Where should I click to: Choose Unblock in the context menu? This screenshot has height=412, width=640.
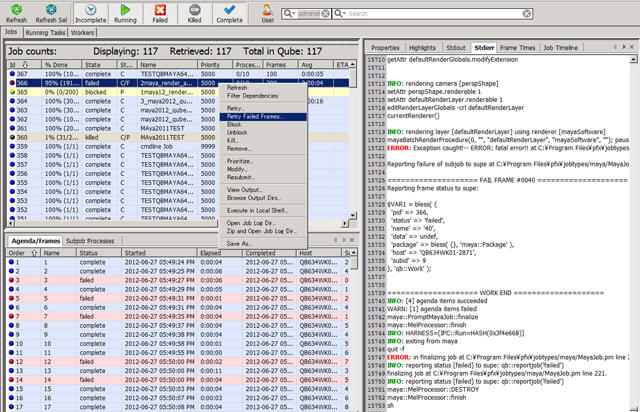[x=263, y=133]
